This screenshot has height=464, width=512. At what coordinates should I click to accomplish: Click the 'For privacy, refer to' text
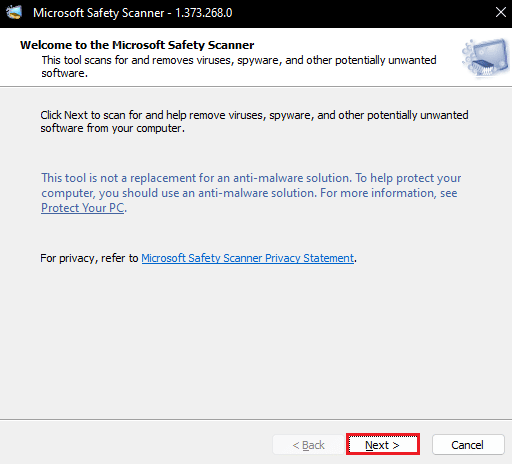tap(89, 258)
